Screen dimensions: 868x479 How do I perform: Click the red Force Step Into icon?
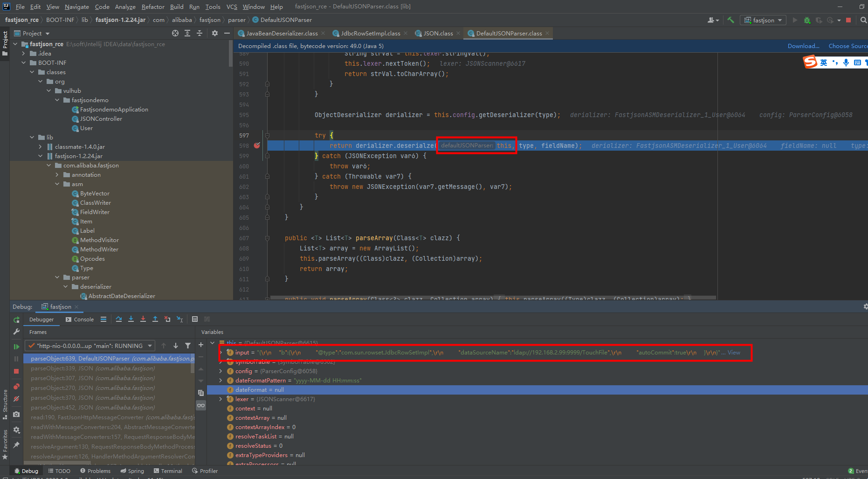click(143, 319)
